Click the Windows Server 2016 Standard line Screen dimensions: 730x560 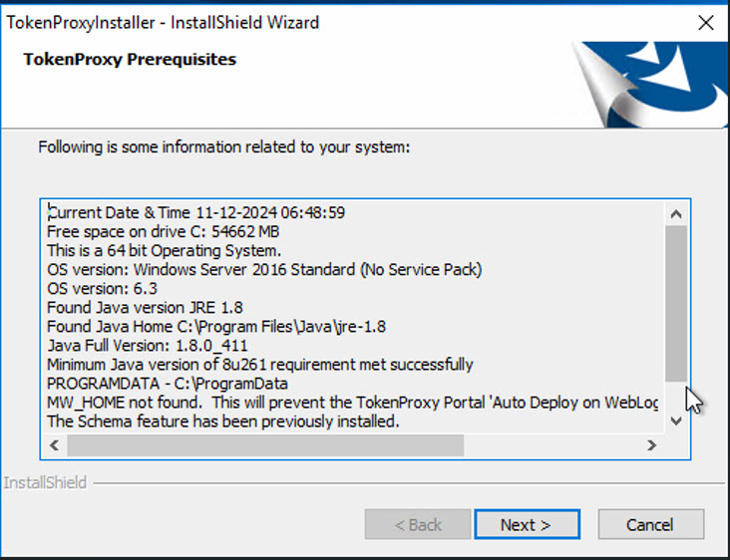(264, 270)
